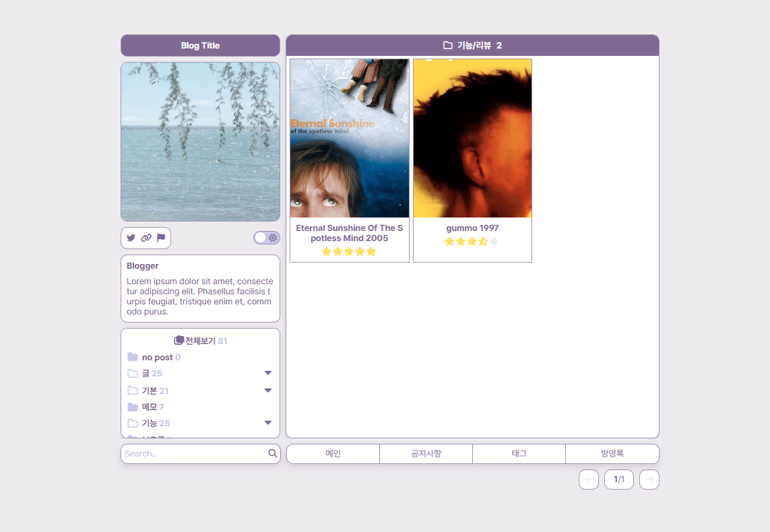The height and width of the screenshot is (532, 770).
Task: Open the Blog Title header link
Action: tap(200, 46)
